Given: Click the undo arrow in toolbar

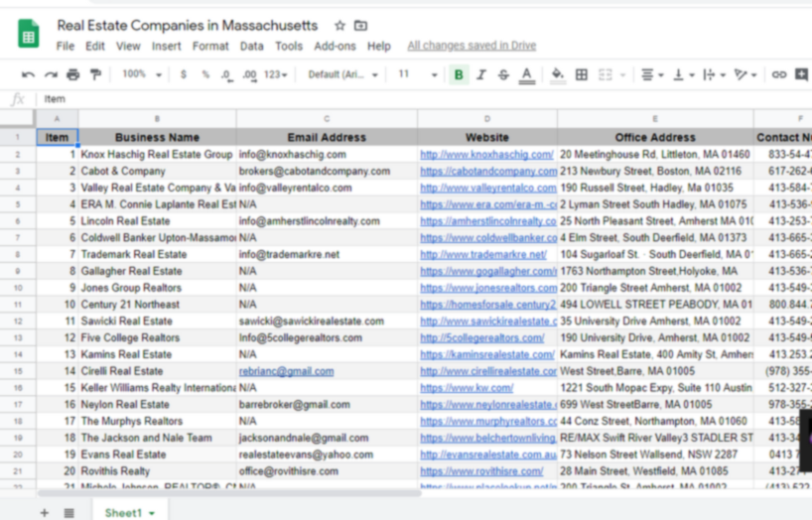Looking at the screenshot, I should point(28,74).
